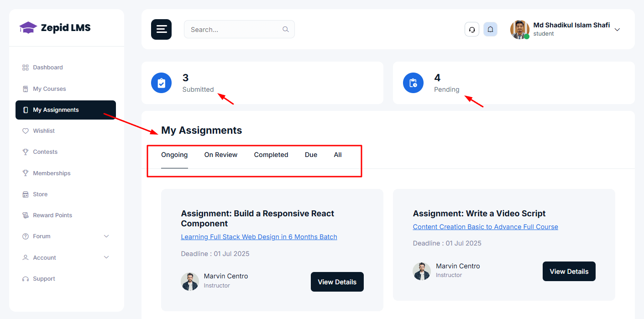Click inside the search field
Viewport: 644px width, 319px height.
pyautogui.click(x=233, y=29)
